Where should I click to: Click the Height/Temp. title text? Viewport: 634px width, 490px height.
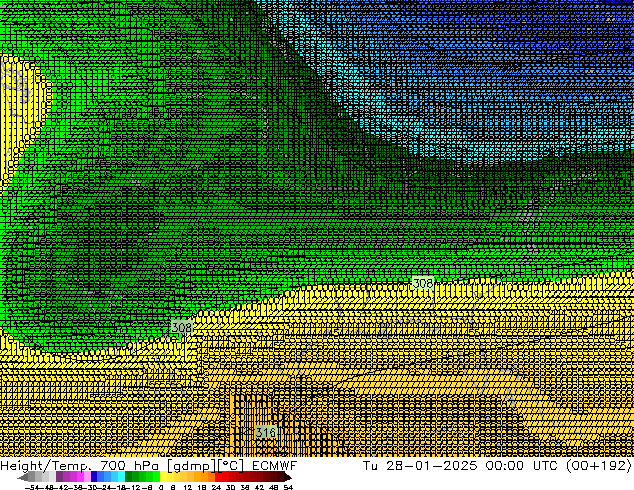tap(47, 466)
